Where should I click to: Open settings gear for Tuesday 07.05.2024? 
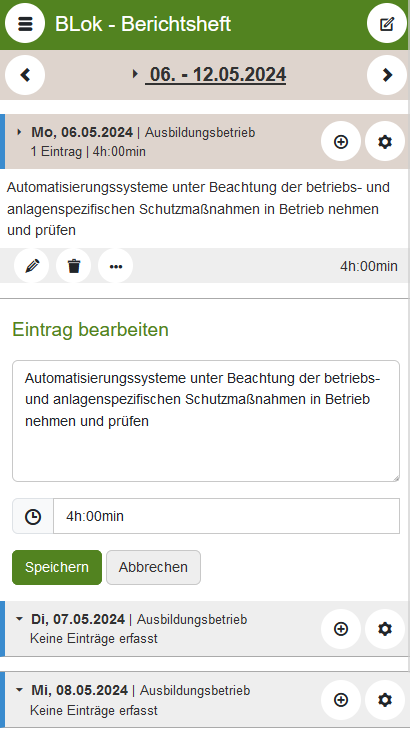[x=385, y=629]
